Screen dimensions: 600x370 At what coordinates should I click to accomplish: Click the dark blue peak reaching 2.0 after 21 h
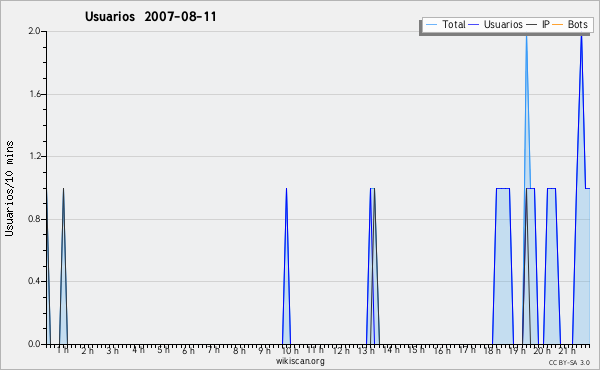(581, 111)
